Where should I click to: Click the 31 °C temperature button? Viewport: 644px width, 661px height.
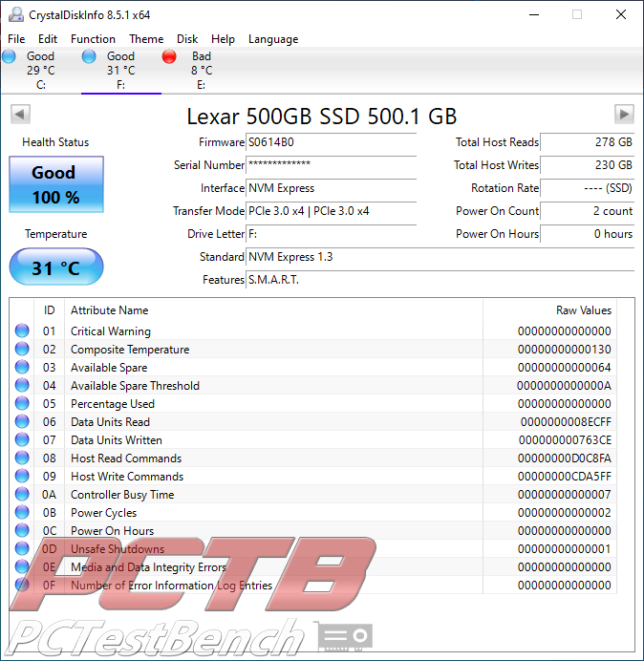tap(56, 267)
